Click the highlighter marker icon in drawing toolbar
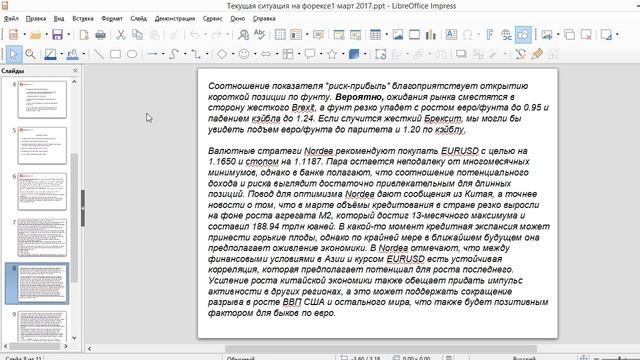 [537, 54]
